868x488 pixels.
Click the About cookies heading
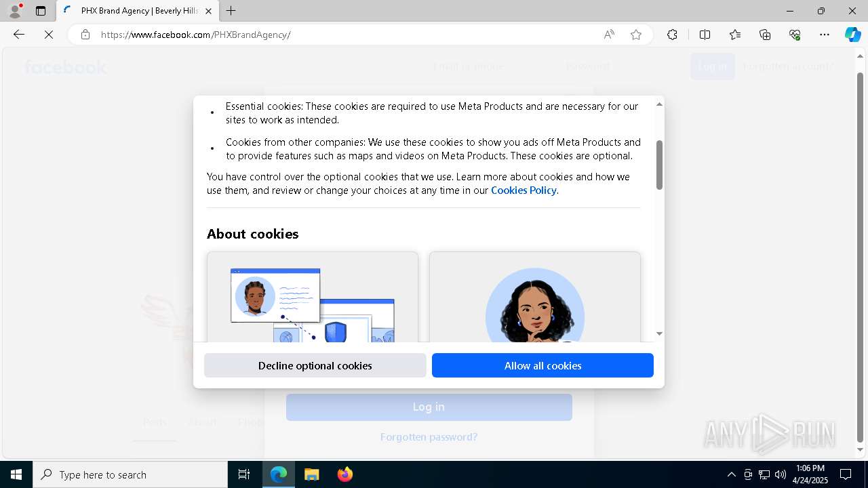253,234
